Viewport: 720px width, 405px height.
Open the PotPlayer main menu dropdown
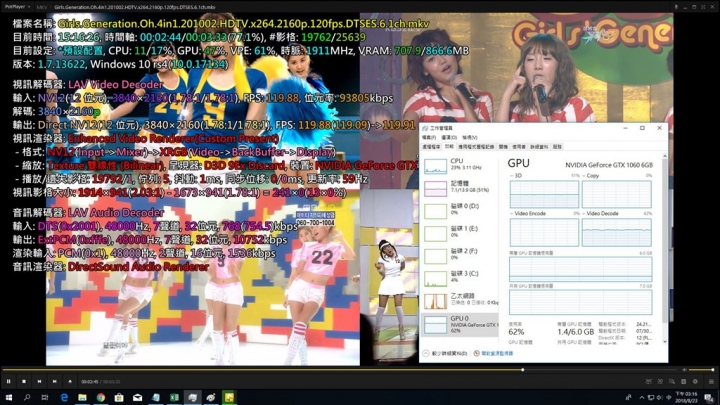(x=16, y=7)
